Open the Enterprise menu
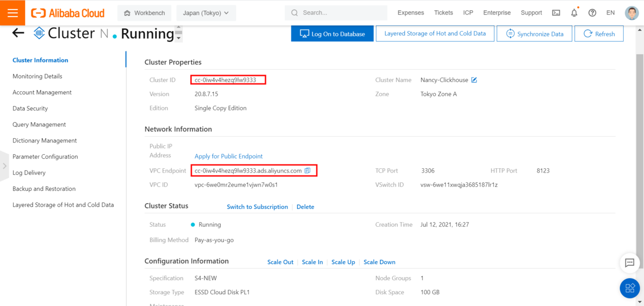The image size is (644, 306). coord(497,13)
